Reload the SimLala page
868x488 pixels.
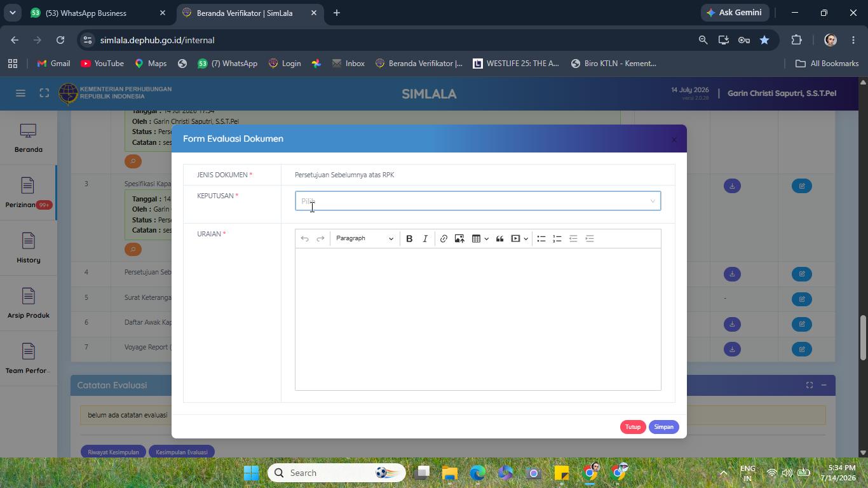coord(60,40)
